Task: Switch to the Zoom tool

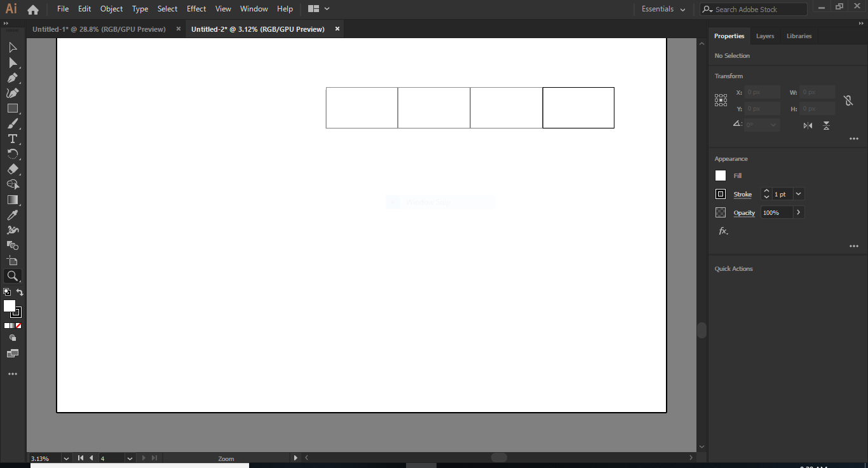Action: (x=12, y=275)
